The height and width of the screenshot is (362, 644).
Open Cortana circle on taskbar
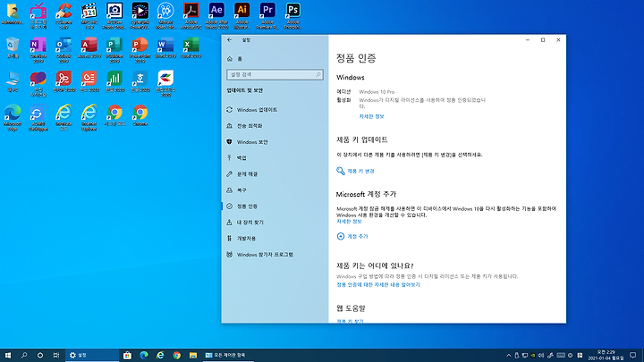[x=40, y=356]
